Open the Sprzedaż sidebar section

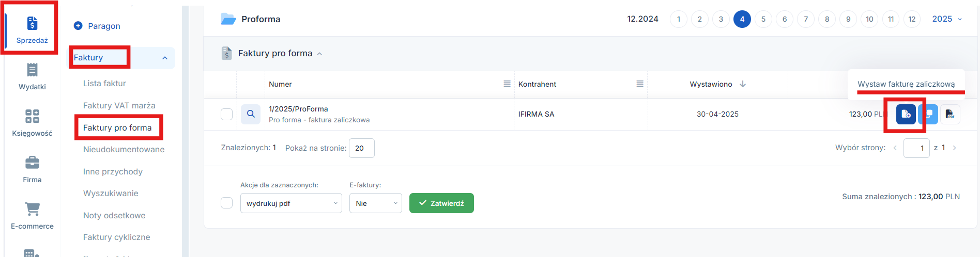point(32,29)
